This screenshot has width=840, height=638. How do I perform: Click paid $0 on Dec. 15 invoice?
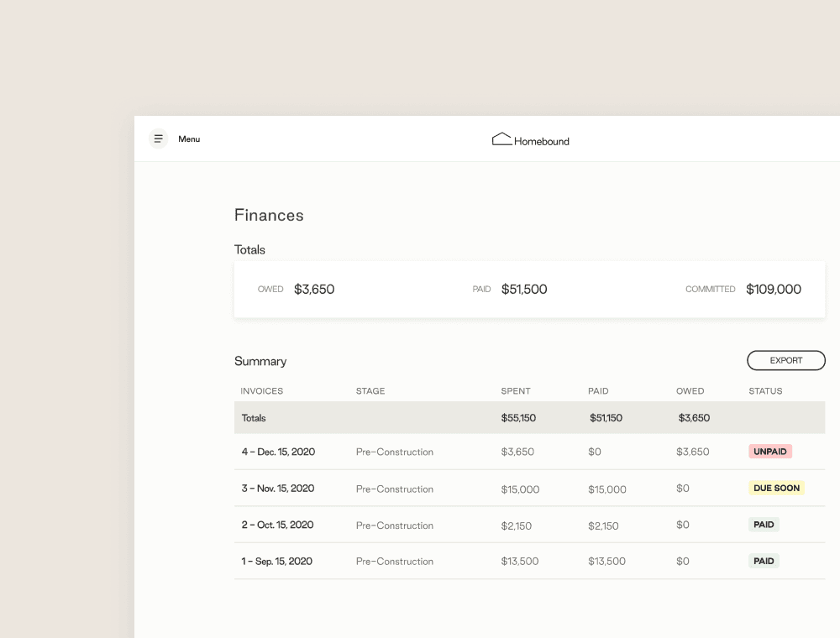click(x=594, y=452)
